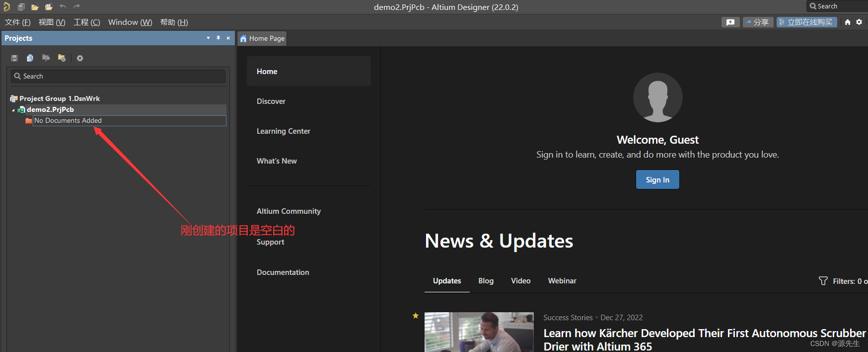
Task: Open Projects panel settings gear
Action: 80,58
